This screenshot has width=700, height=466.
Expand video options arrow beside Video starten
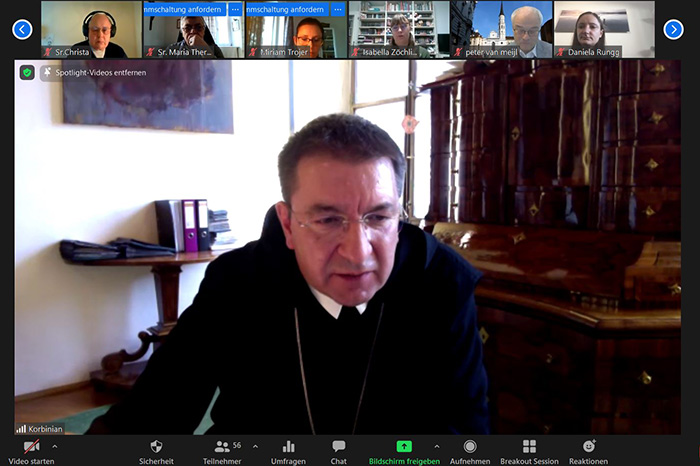(x=54, y=446)
